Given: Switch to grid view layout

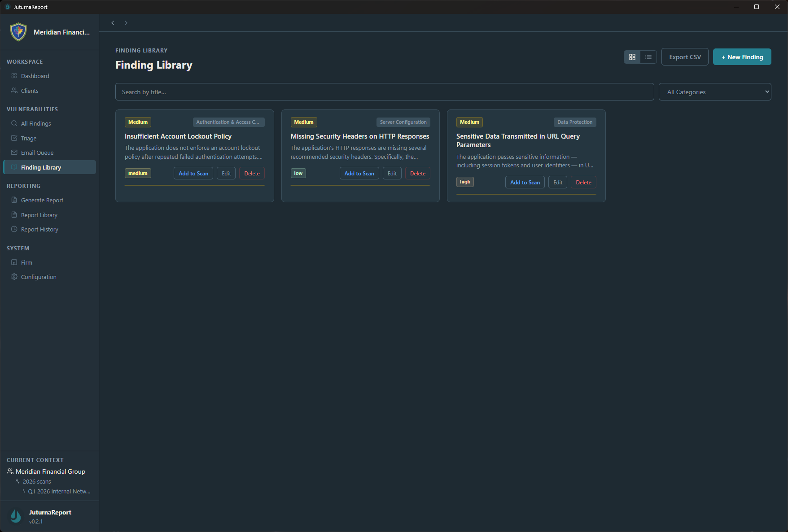Looking at the screenshot, I should (x=632, y=57).
